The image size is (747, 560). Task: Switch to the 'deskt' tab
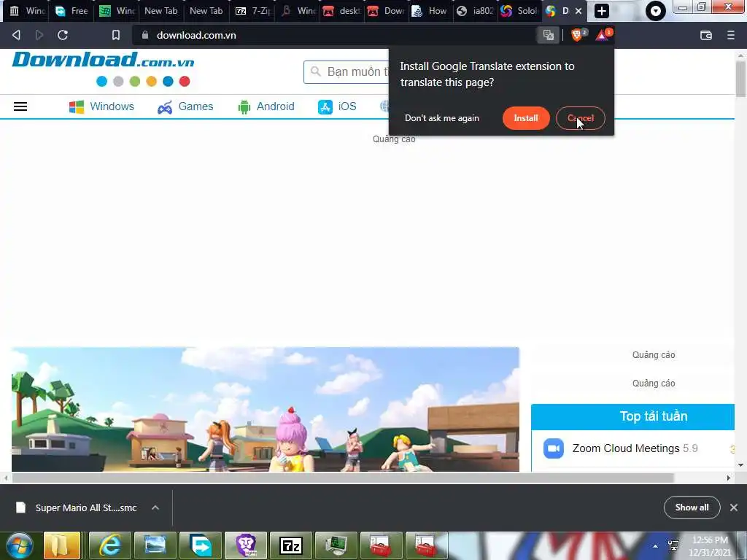(341, 11)
